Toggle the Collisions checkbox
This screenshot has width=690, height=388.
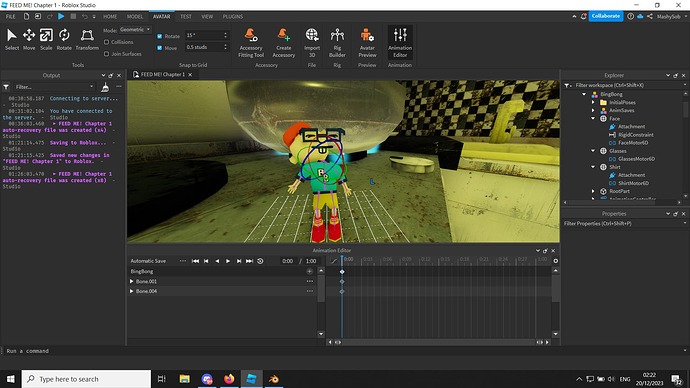(x=106, y=42)
